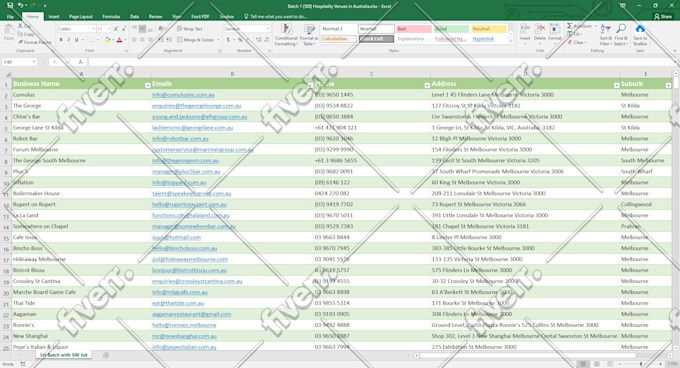Open Fill Color paint bucket

pyautogui.click(x=107, y=40)
